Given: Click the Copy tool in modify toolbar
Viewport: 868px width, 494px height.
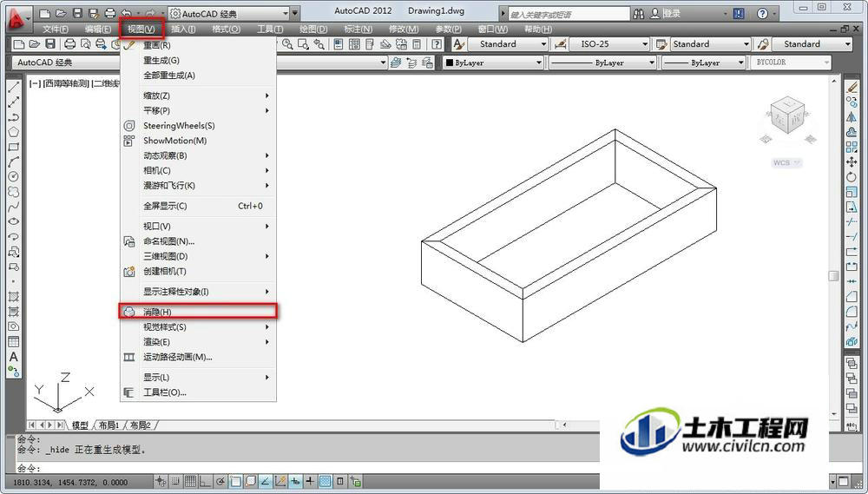Looking at the screenshot, I should point(852,102).
